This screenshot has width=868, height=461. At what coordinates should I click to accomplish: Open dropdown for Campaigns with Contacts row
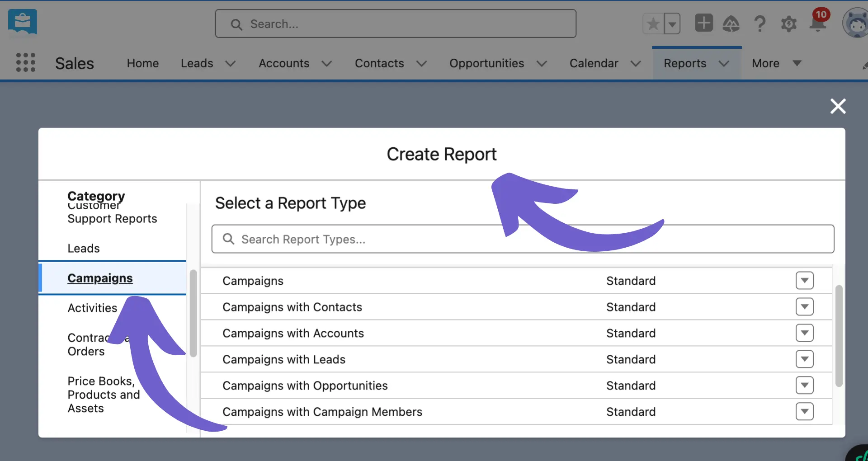tap(804, 307)
